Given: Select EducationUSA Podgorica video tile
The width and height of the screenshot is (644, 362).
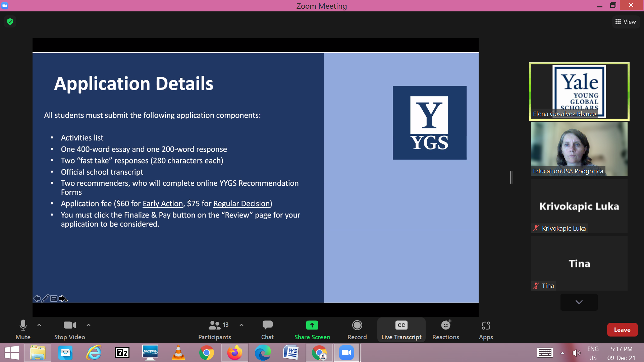Looking at the screenshot, I should (579, 149).
